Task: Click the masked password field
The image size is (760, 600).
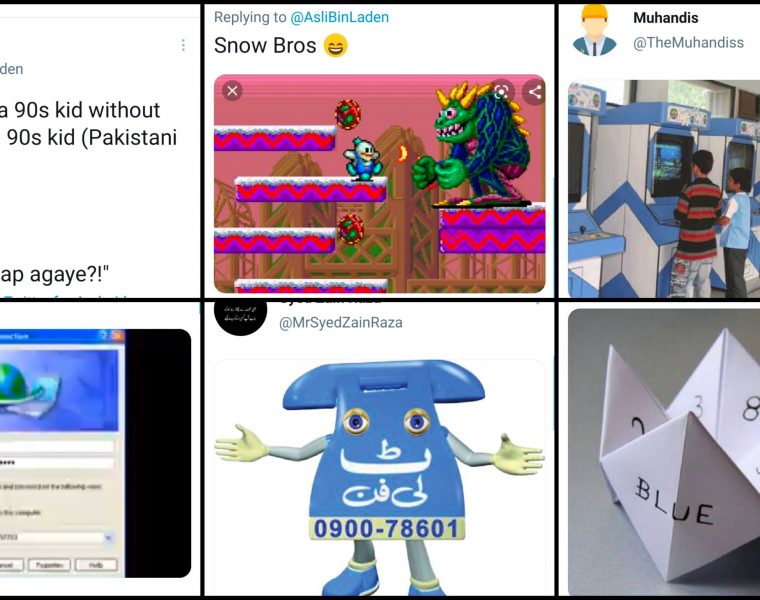Action: 57,462
